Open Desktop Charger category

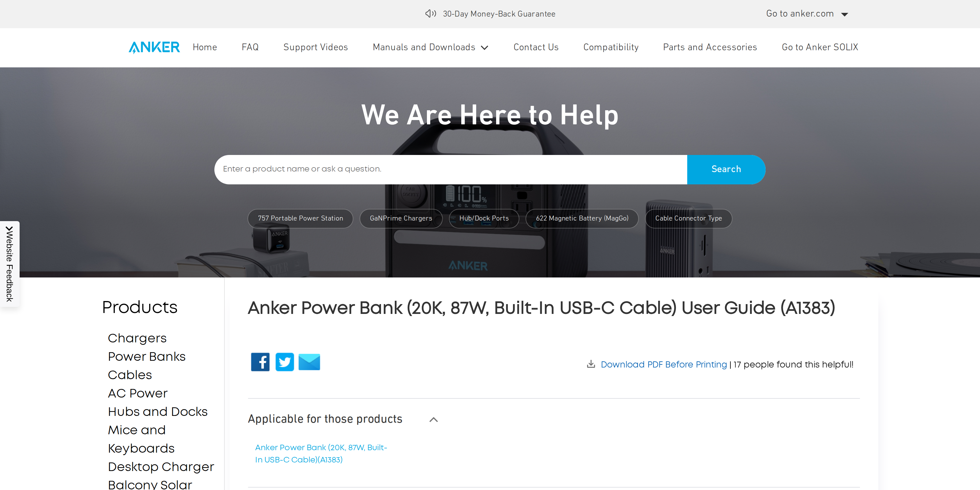(x=161, y=466)
